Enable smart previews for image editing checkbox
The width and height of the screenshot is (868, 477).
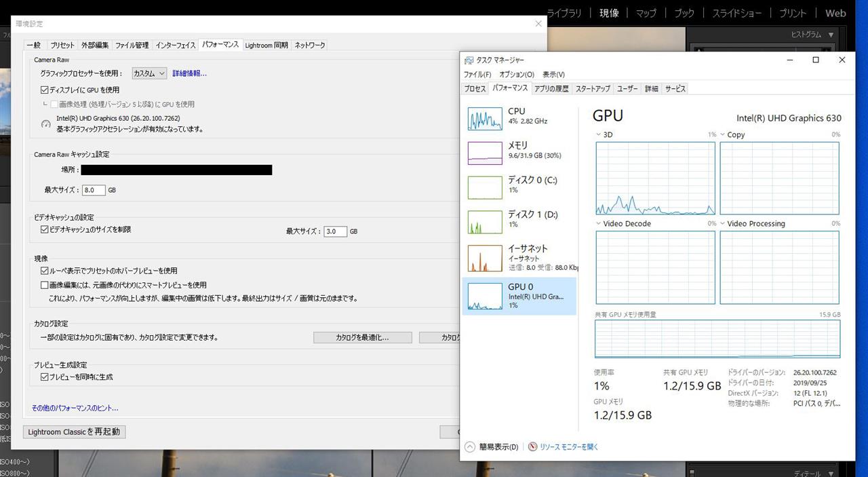tap(45, 286)
